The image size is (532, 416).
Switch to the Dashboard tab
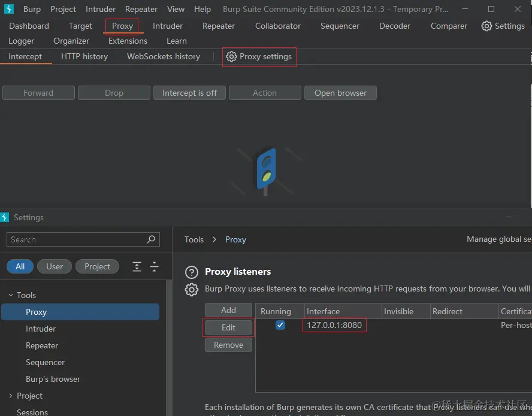[x=29, y=26]
